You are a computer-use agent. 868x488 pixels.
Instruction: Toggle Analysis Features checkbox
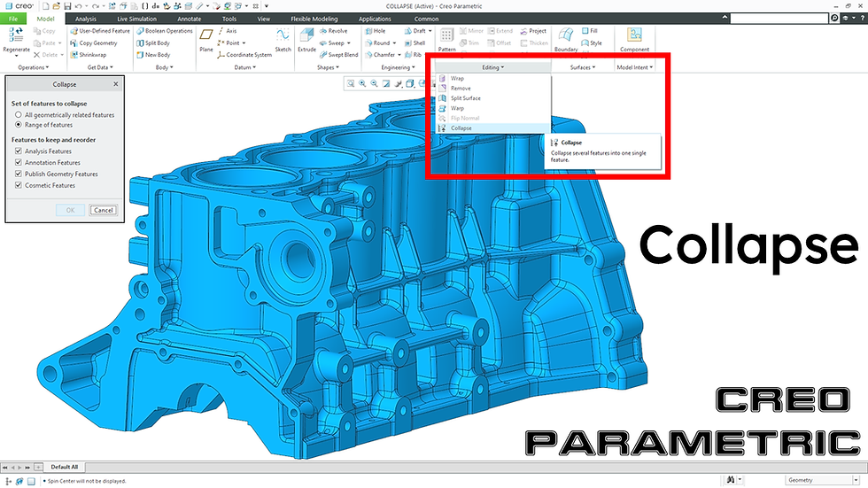19,151
